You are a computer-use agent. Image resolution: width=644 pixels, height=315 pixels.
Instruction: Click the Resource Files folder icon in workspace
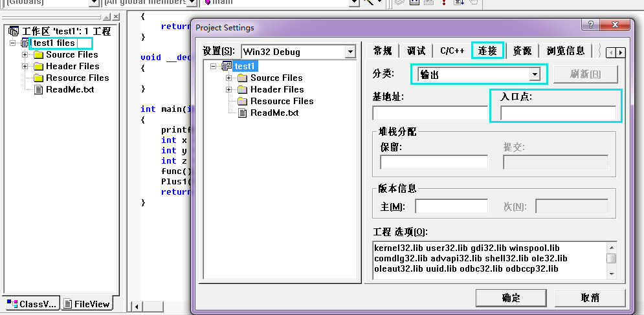[x=39, y=78]
